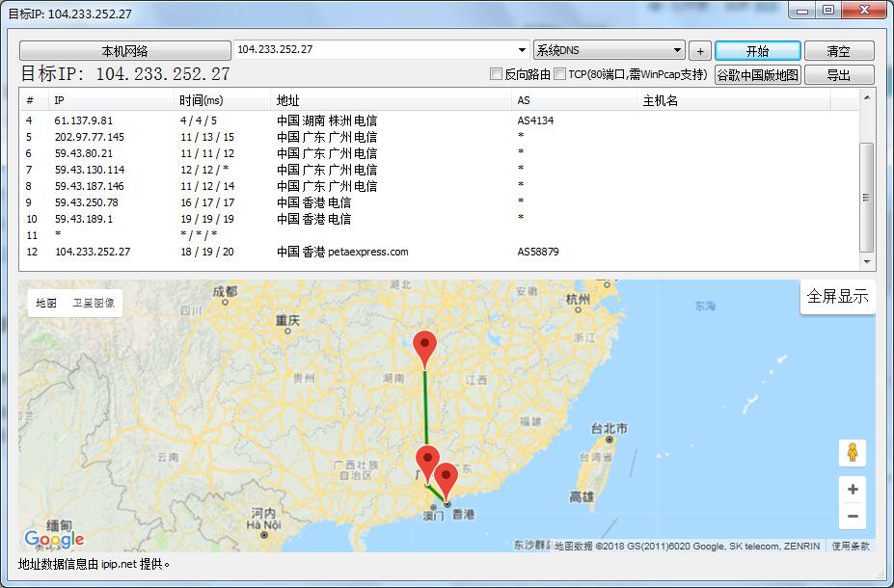The height and width of the screenshot is (588, 894).
Task: Zoom out the map with minus button
Action: [x=852, y=517]
